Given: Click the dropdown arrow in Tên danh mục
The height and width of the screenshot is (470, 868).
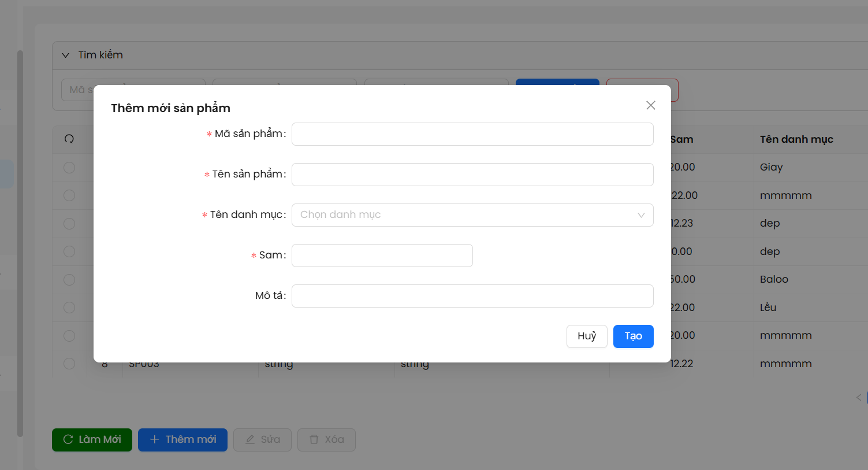Looking at the screenshot, I should coord(640,215).
